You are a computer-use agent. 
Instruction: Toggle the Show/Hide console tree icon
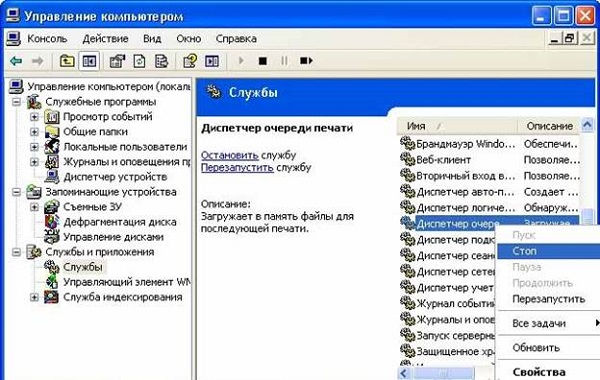point(89,61)
